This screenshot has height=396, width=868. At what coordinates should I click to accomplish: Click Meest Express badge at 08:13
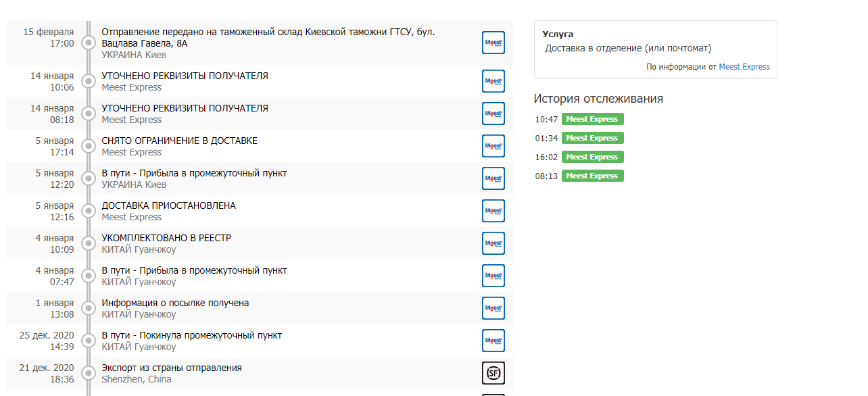pos(592,176)
